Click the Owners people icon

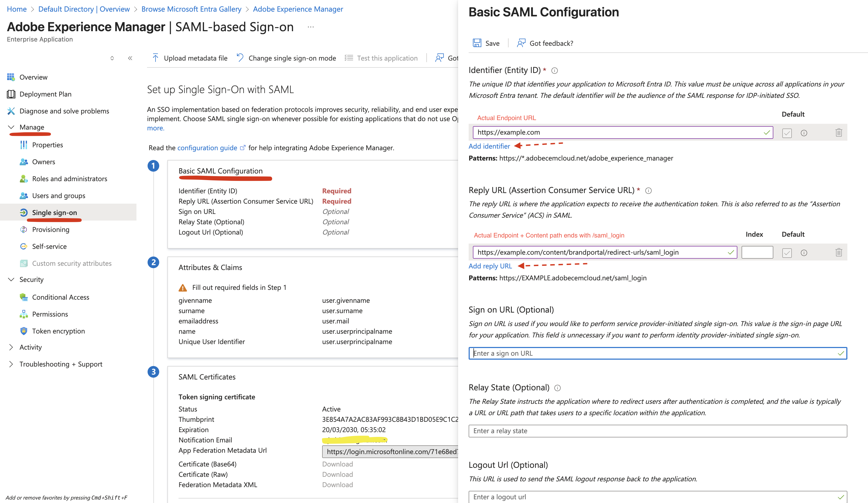pos(24,162)
